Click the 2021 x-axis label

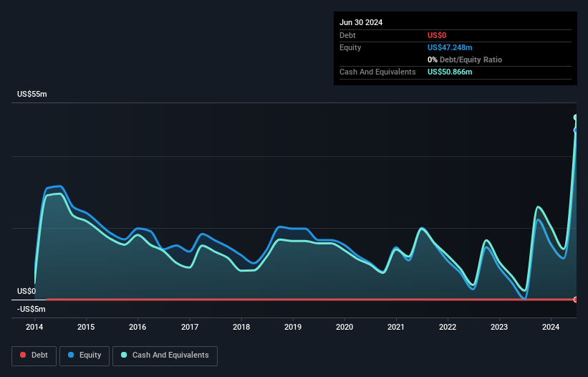click(396, 327)
